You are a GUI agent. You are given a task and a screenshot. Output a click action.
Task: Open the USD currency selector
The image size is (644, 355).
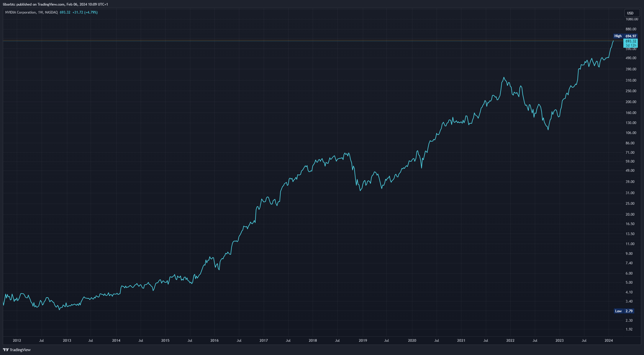632,13
